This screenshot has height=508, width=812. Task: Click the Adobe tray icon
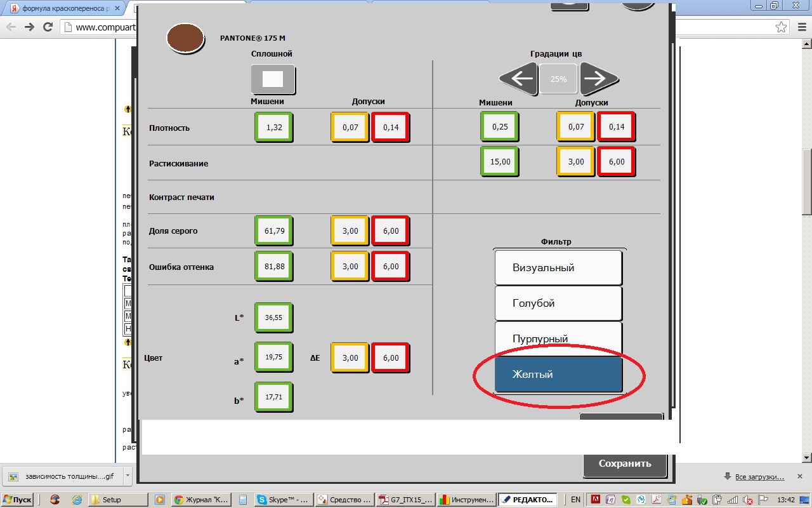point(596,500)
